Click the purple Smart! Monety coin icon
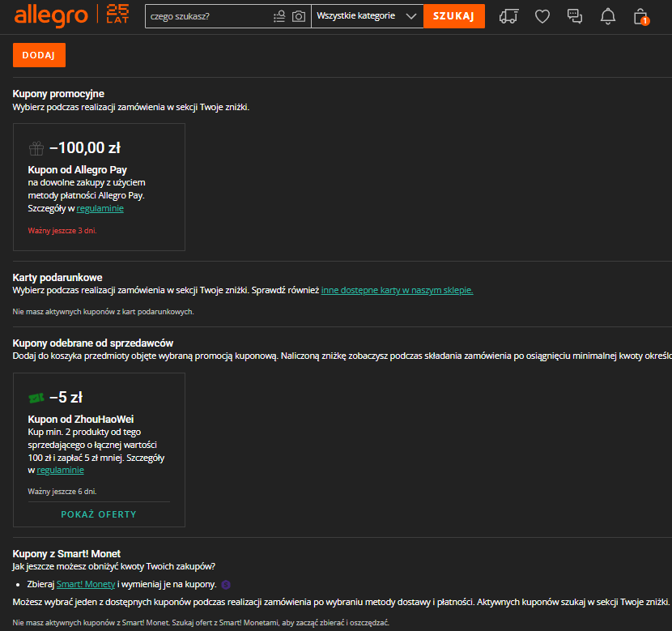Screen dimensions: 672x631 tap(226, 584)
